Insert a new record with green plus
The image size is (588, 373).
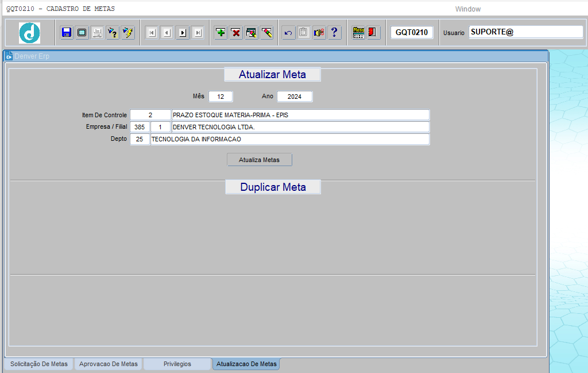(x=221, y=33)
